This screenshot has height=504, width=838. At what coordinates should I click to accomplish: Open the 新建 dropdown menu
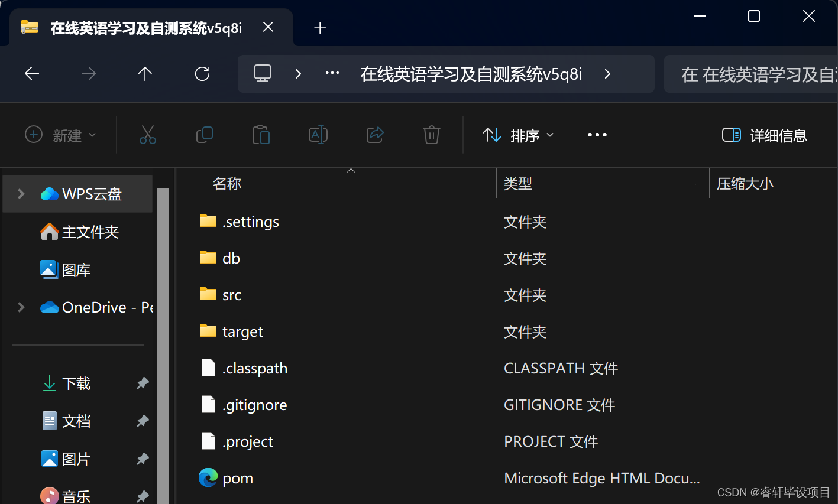60,135
